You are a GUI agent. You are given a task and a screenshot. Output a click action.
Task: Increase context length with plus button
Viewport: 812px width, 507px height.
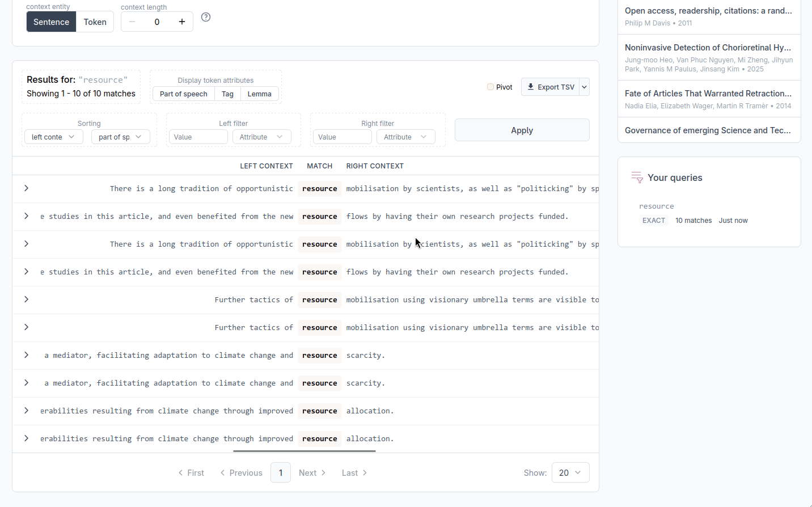click(182, 22)
